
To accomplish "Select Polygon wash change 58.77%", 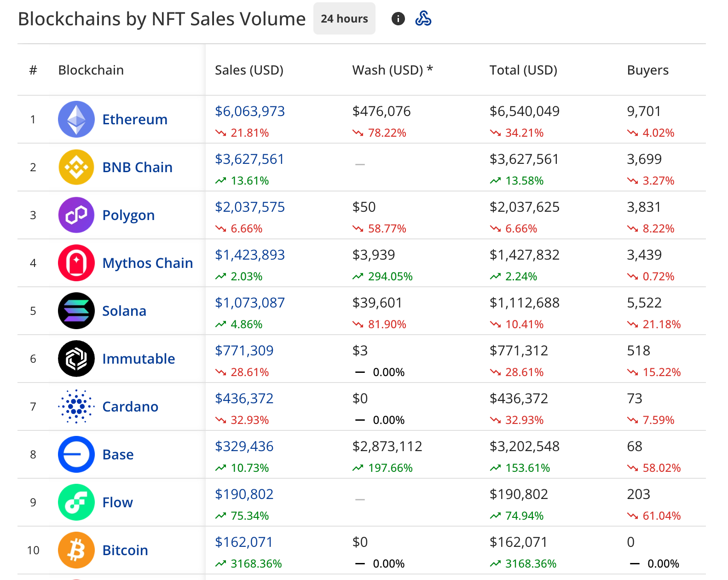I will 379,228.
